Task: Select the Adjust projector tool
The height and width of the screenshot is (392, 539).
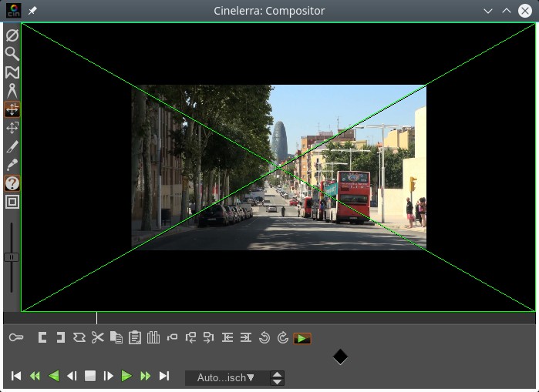Action: point(12,127)
